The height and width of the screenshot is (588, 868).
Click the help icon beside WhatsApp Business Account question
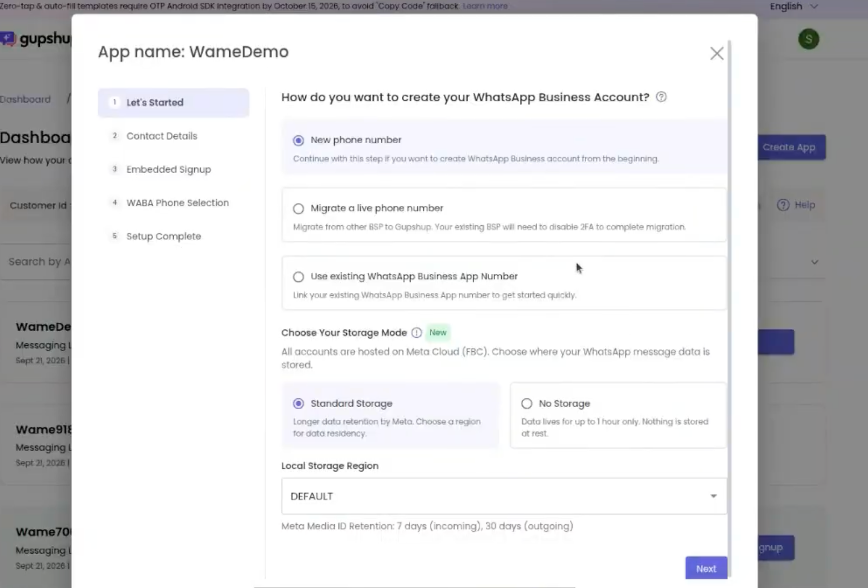(x=661, y=97)
